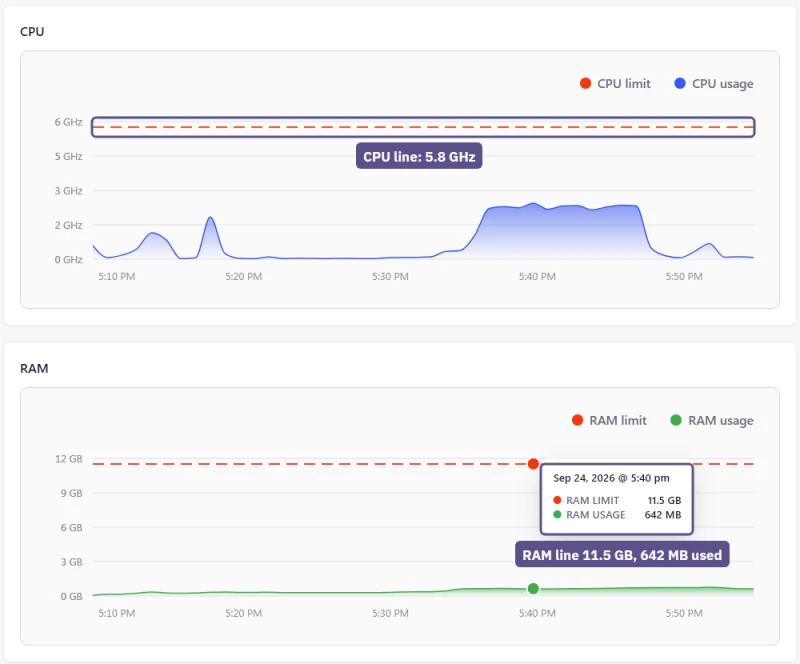Click the RAM section heading
Image resolution: width=800 pixels, height=664 pixels.
click(x=34, y=368)
